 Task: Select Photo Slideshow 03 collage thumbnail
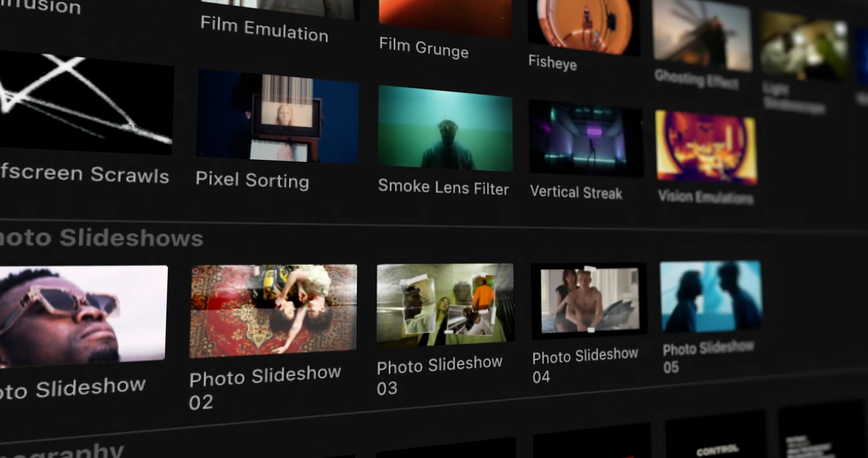click(445, 303)
